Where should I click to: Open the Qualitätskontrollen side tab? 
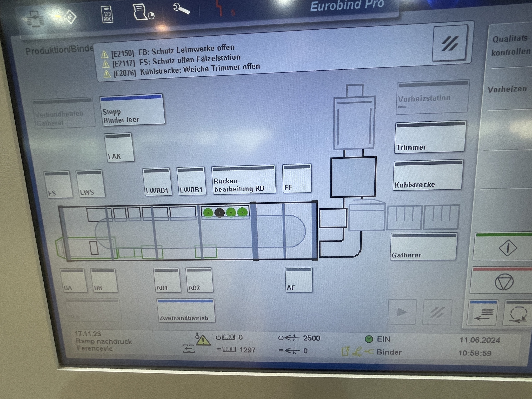(511, 45)
